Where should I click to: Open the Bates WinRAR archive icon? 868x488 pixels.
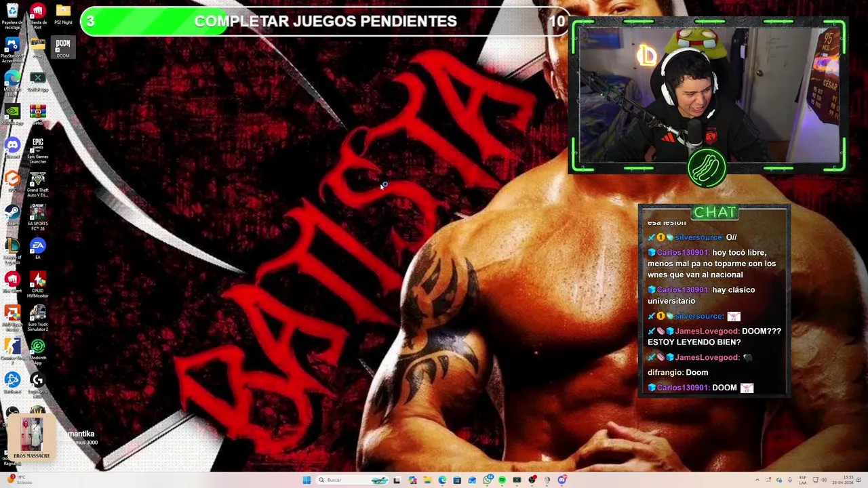click(x=37, y=115)
